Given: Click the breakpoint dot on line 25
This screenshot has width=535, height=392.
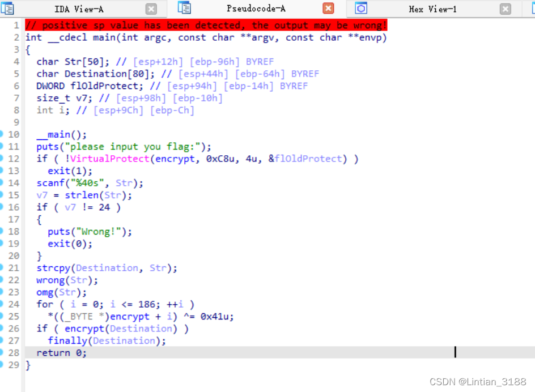Looking at the screenshot, I should tap(1, 316).
